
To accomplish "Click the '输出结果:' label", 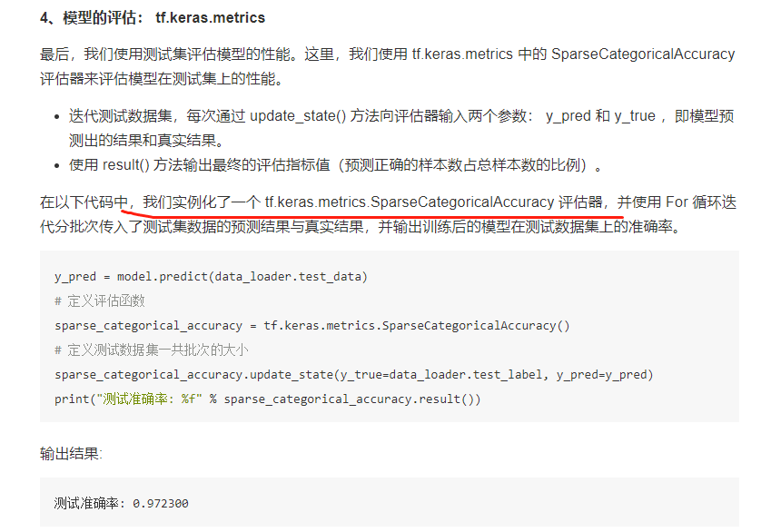I will click(72, 453).
